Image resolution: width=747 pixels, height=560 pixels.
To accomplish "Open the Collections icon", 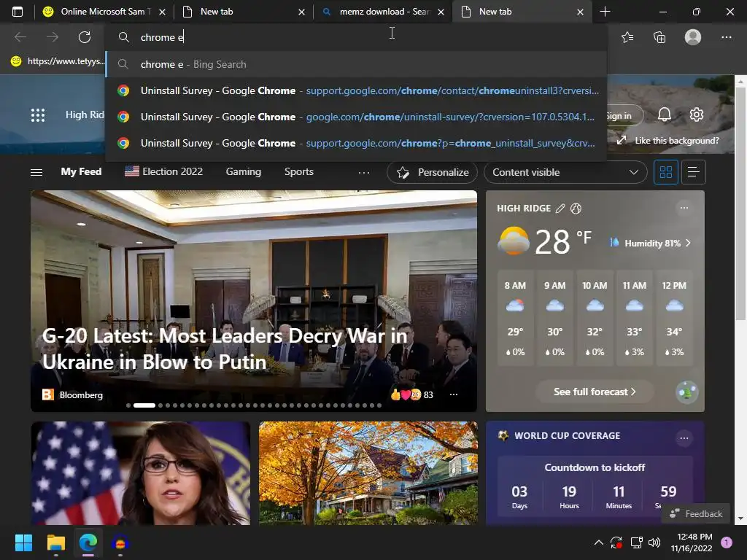I will click(x=659, y=37).
